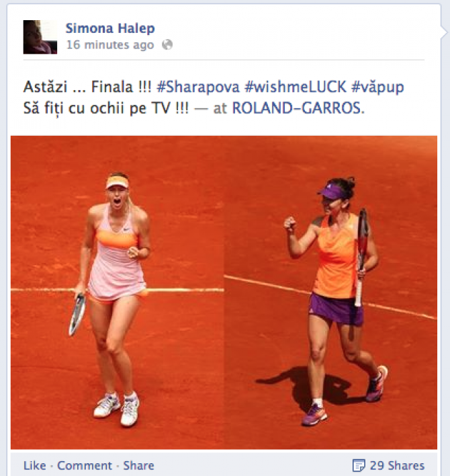Click the 'Să fiți cu ochii pe TV' text
Screen dimensions: 450x476
pos(106,108)
